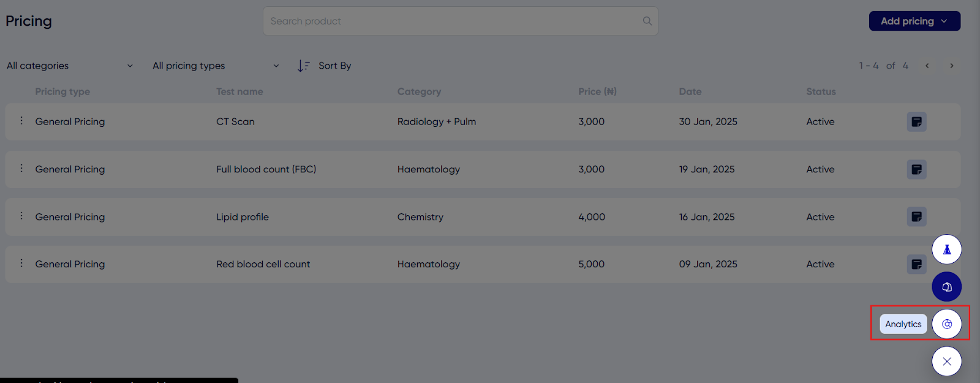Close the floating action menu
This screenshot has height=383, width=980.
point(947,362)
